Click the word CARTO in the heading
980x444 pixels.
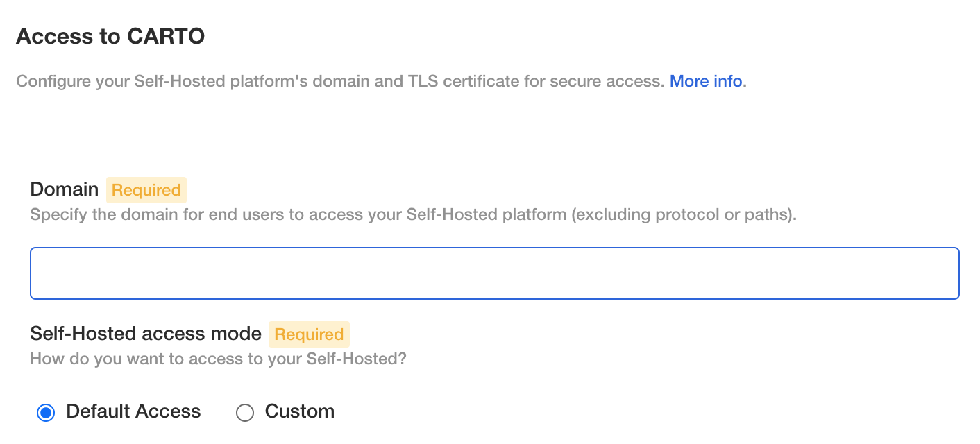165,36
